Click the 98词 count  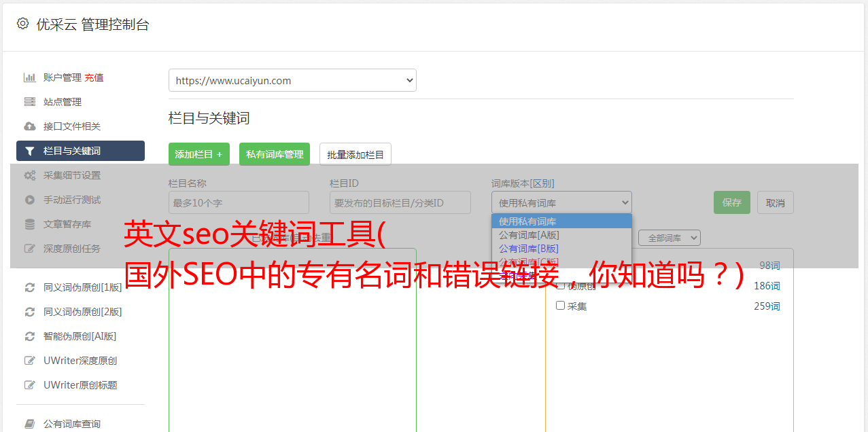(769, 266)
